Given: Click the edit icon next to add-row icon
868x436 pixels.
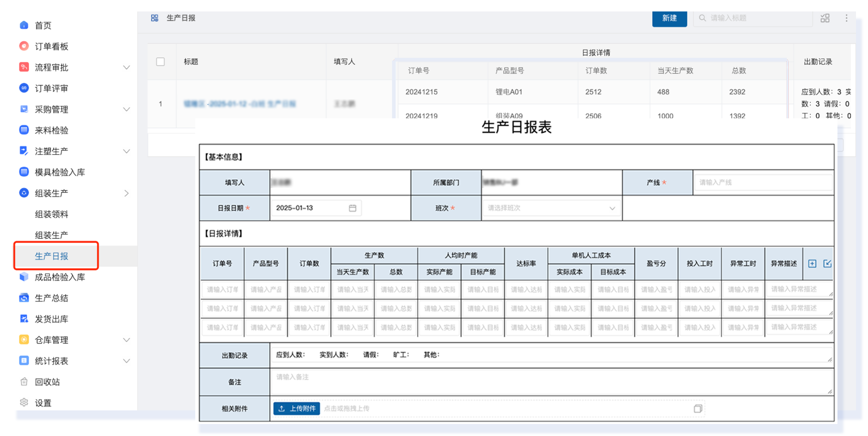Looking at the screenshot, I should point(827,264).
